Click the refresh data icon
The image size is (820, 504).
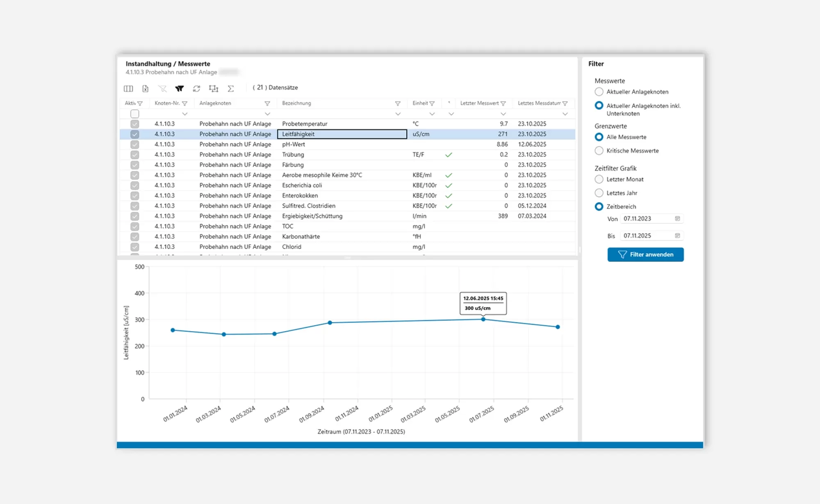pyautogui.click(x=196, y=89)
